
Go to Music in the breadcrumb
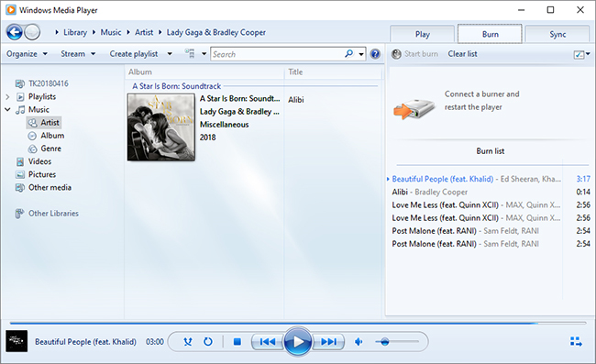[x=111, y=32]
